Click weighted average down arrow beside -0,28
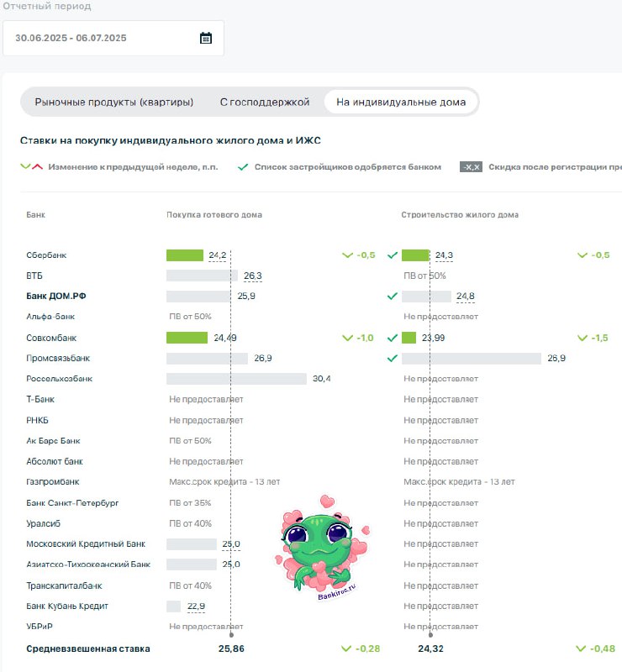The height and width of the screenshot is (672, 622). coord(346,648)
